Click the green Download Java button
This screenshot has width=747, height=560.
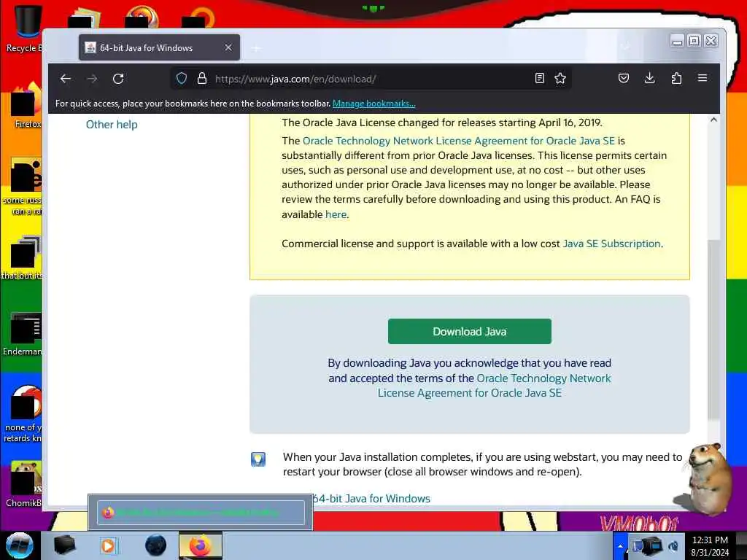[x=470, y=332]
